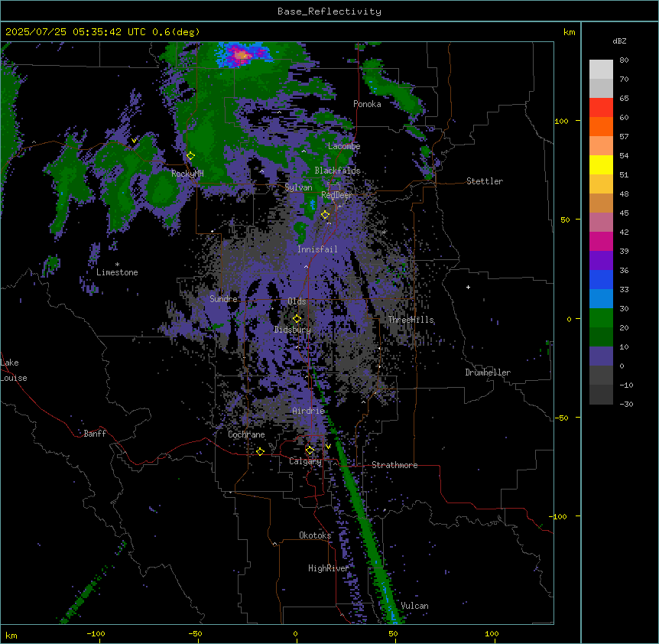Click the Drumheller label
The image size is (659, 644).
tap(488, 372)
